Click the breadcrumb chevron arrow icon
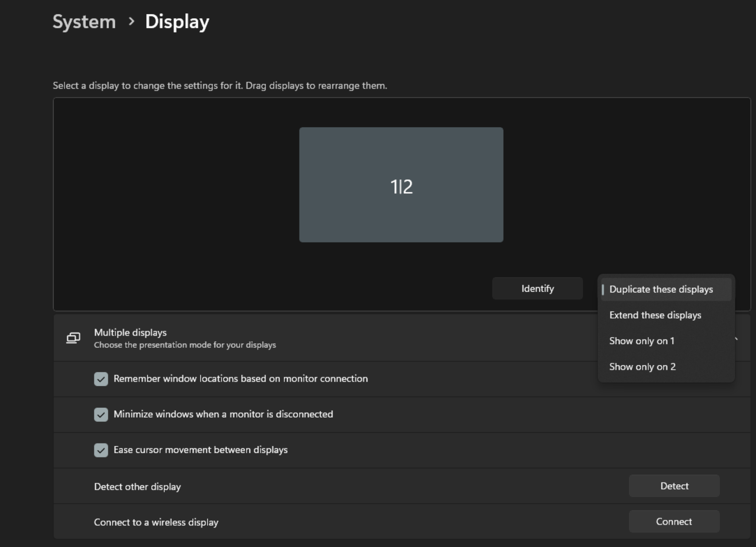 coord(131,21)
